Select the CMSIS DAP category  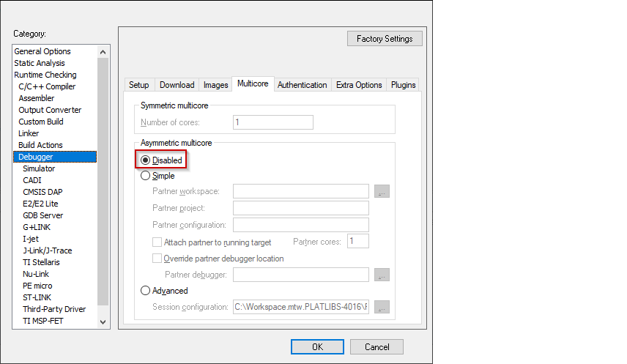click(x=42, y=192)
